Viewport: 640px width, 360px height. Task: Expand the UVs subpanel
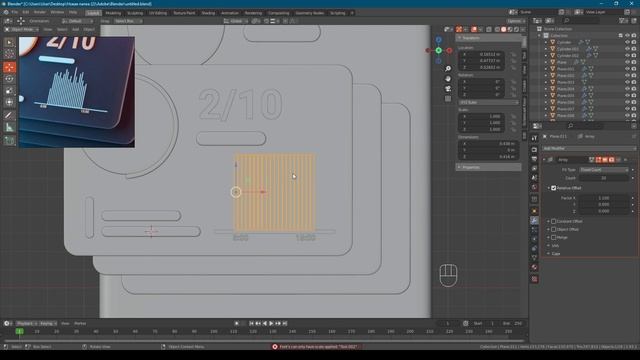click(555, 246)
